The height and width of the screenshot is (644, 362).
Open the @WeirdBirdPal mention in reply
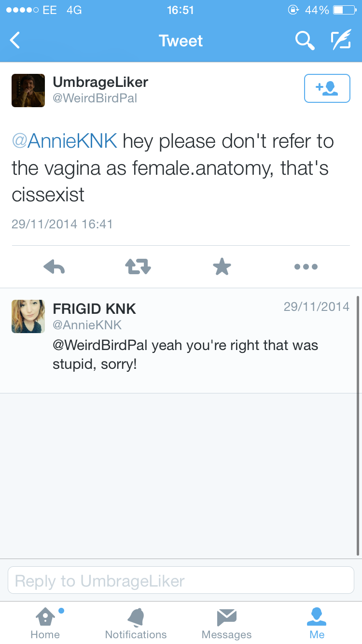click(x=99, y=346)
